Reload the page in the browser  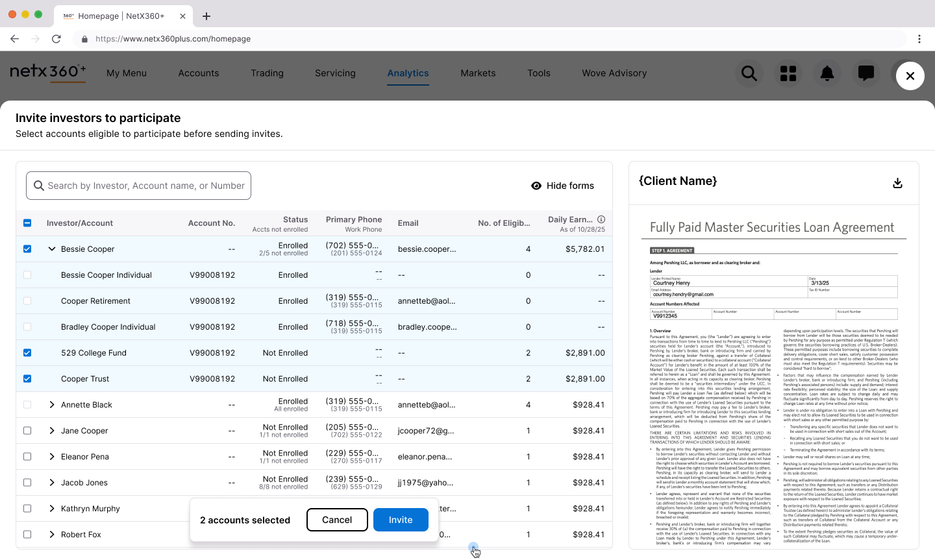click(56, 39)
